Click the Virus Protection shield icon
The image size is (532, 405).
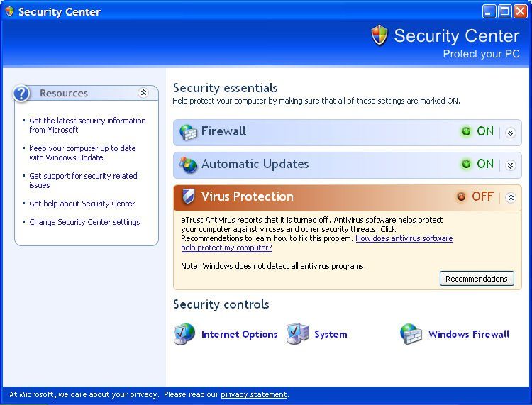188,196
